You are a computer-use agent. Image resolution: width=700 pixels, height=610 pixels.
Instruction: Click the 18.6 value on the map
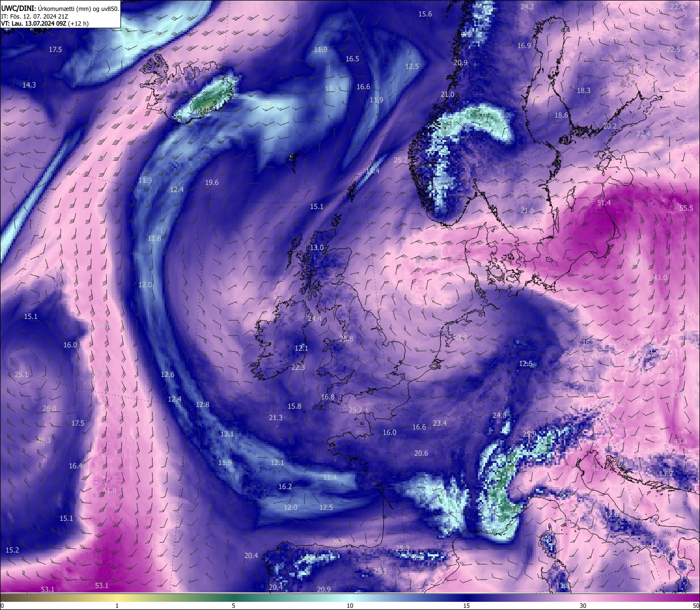[x=561, y=115]
